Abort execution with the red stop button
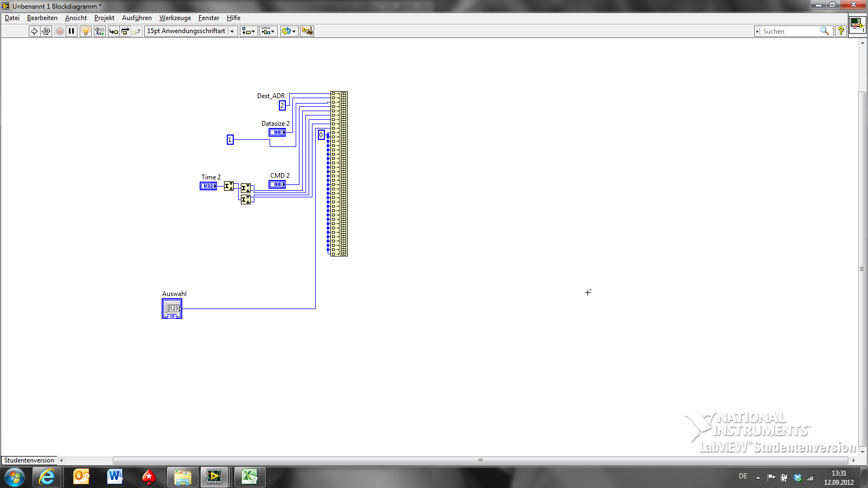 click(60, 31)
